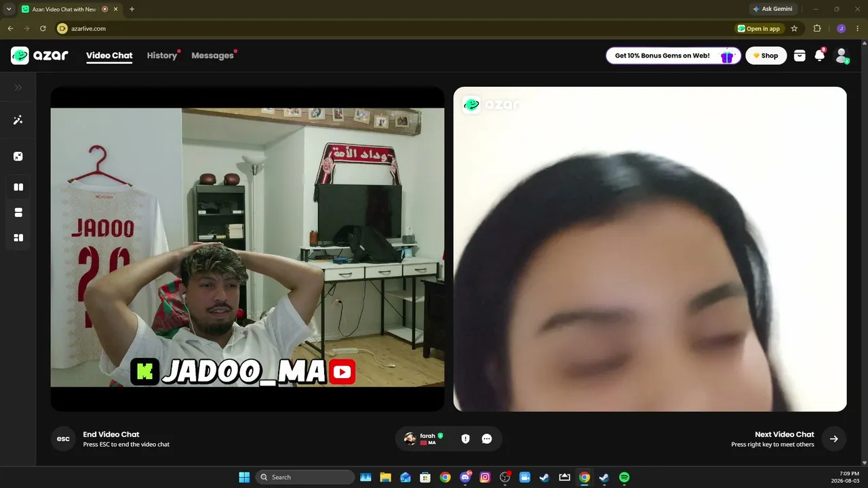Click the End Video Chat label
This screenshot has width=868, height=488.
coord(111,434)
